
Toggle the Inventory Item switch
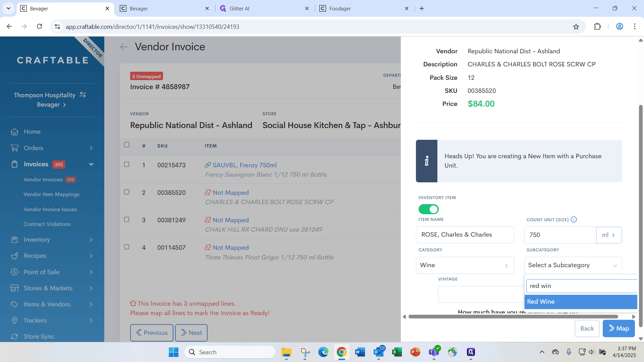[x=428, y=209]
